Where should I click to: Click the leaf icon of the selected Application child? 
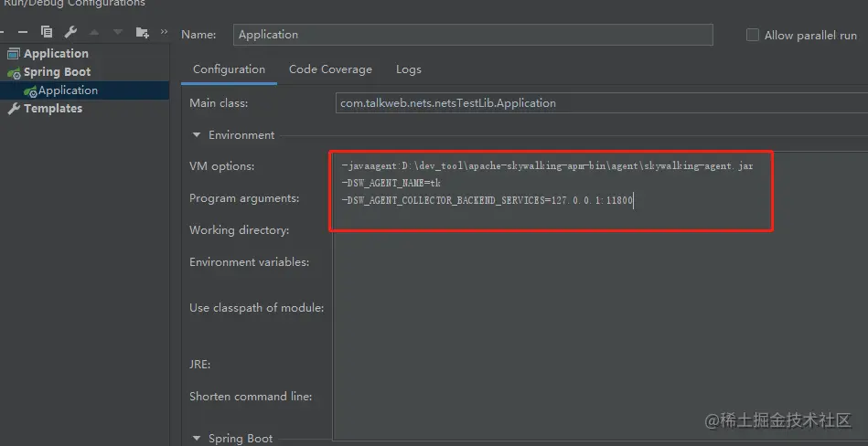point(30,90)
